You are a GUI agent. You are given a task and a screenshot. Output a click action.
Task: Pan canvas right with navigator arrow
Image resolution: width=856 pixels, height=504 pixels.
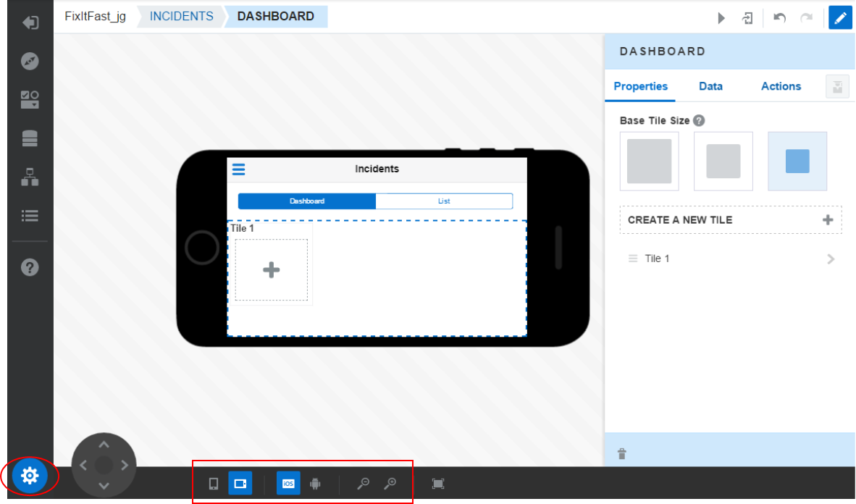tap(125, 465)
